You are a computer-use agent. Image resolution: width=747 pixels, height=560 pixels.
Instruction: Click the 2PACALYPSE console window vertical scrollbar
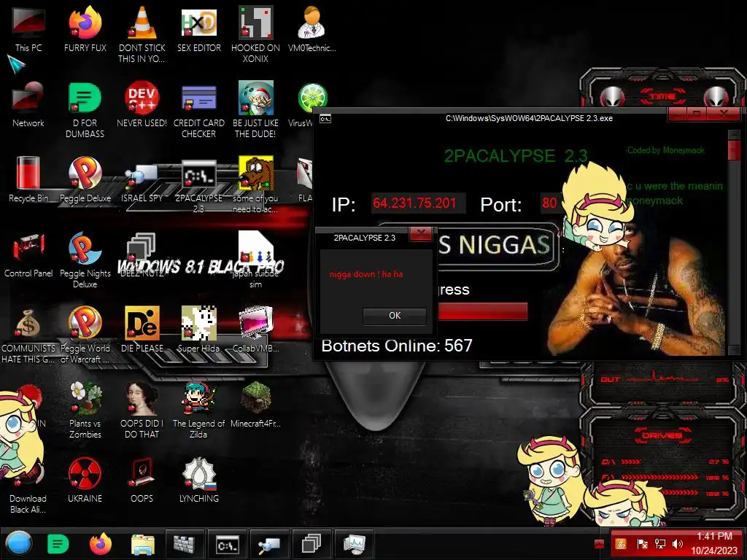[734, 241]
